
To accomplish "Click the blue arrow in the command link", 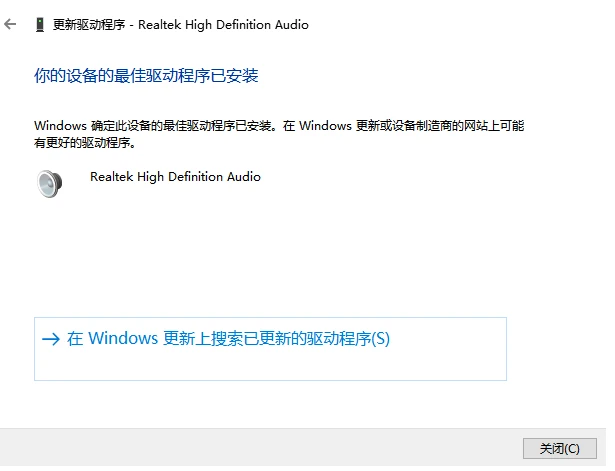I will coord(51,339).
